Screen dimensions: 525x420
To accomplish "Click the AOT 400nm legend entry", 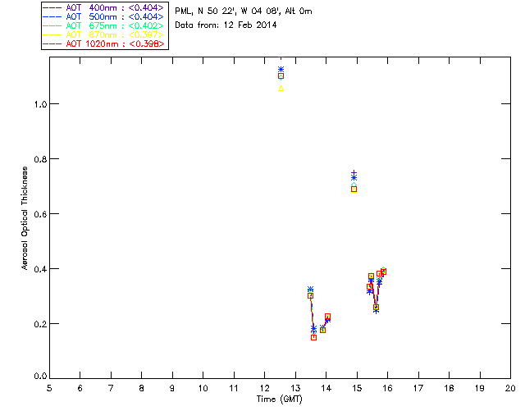I will click(103, 7).
